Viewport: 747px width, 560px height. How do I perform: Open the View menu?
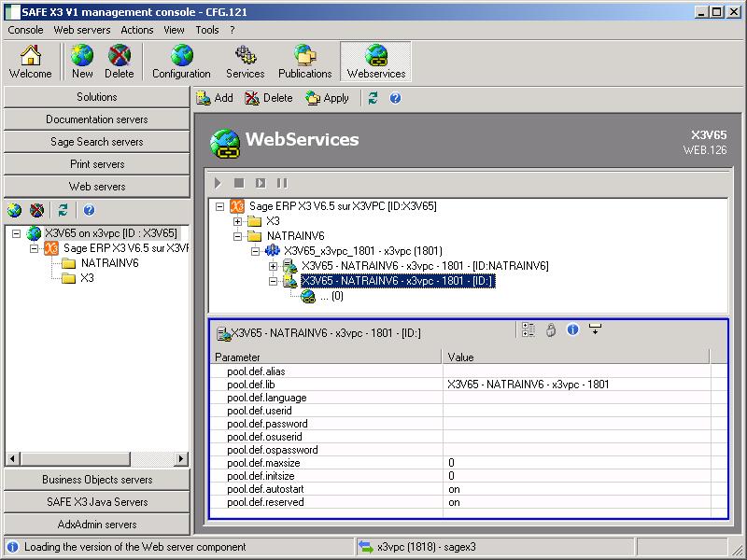(x=174, y=30)
